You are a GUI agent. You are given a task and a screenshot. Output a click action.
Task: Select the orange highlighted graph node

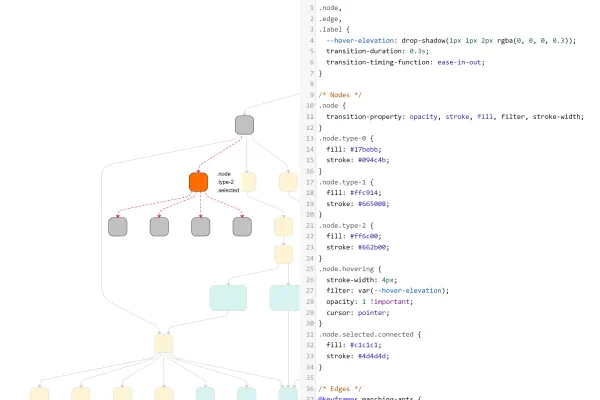(x=198, y=182)
